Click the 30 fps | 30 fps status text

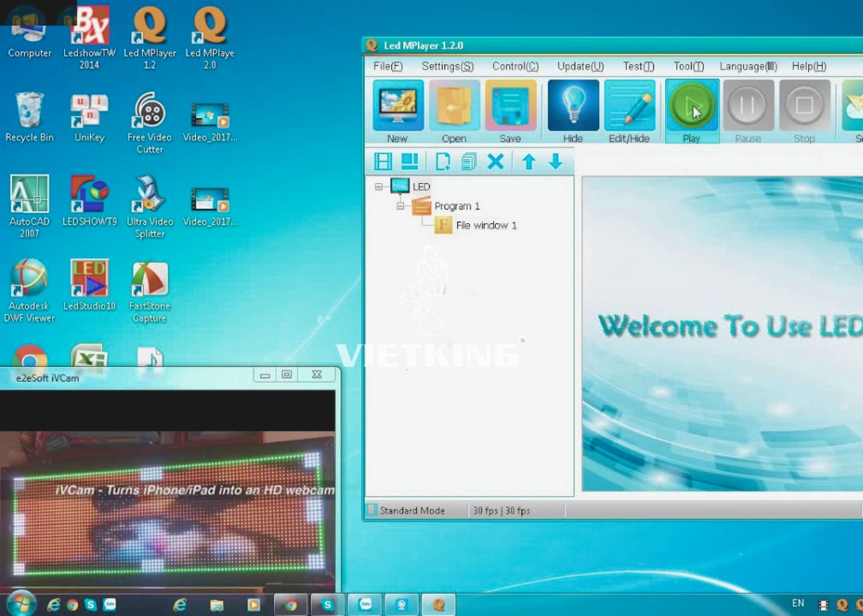[501, 511]
